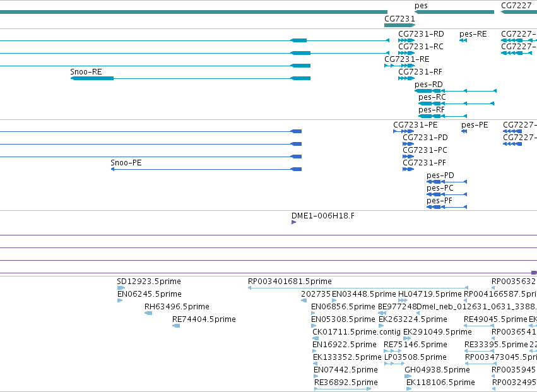Open EST EN06856.5prime
Image resolution: width=537 pixels, height=392 pixels.
[343, 307]
